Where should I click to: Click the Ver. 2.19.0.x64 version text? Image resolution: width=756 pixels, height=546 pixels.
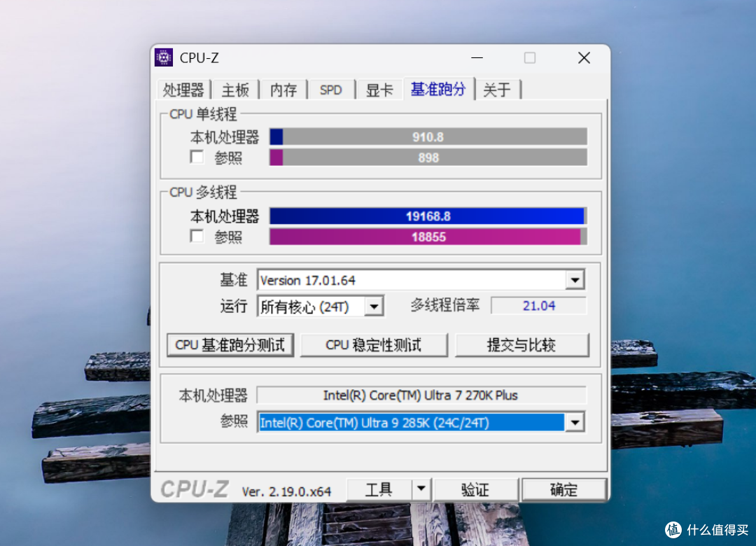point(286,491)
